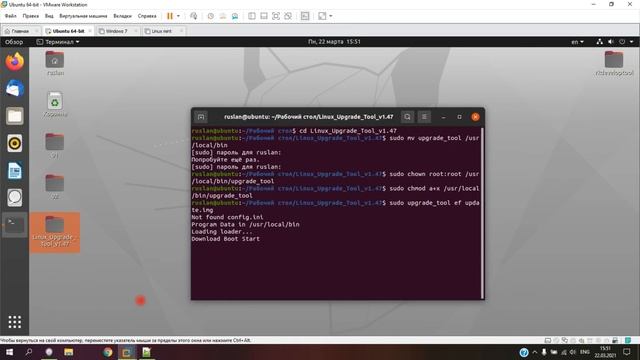The height and width of the screenshot is (360, 640).
Task: Click the ENG language indicator in tray
Action: coord(584,352)
